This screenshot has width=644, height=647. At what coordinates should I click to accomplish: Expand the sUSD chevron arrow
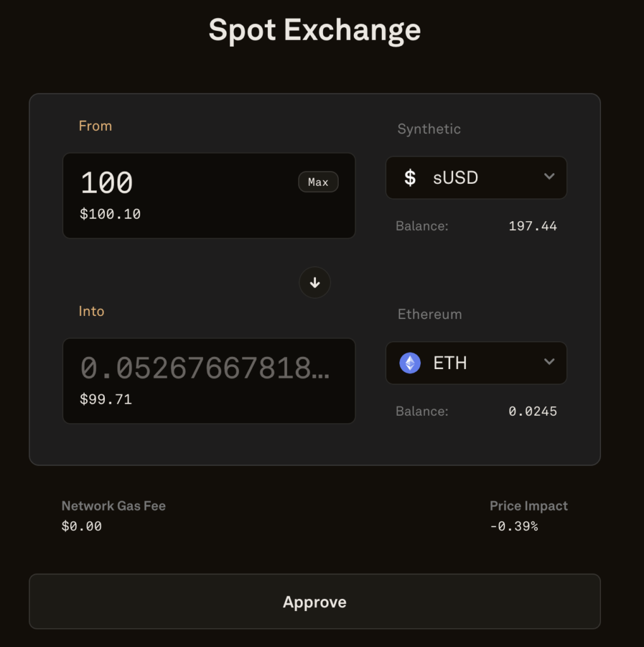tap(549, 177)
